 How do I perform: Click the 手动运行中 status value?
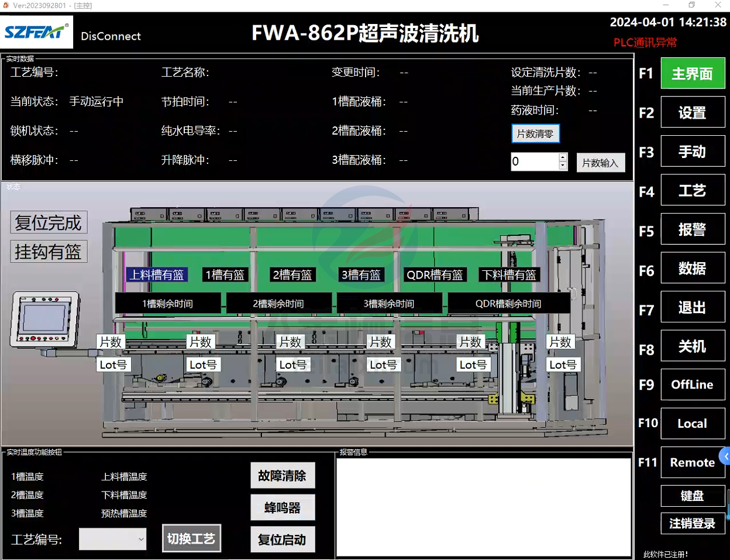coord(97,101)
